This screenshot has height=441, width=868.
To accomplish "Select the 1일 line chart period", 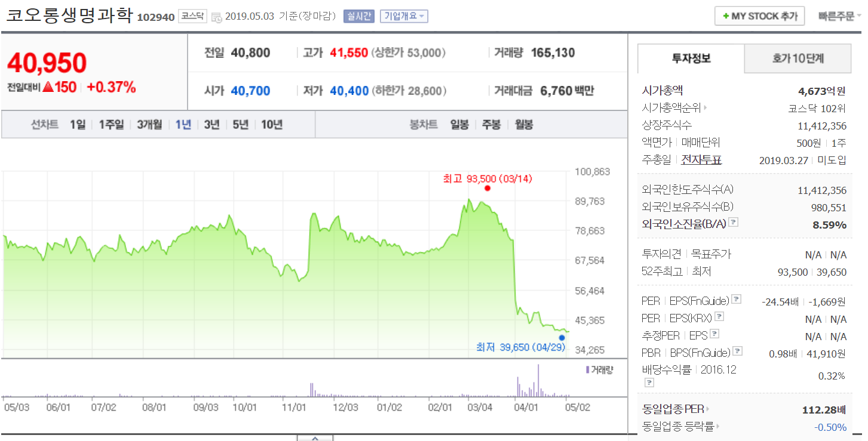I will point(77,125).
